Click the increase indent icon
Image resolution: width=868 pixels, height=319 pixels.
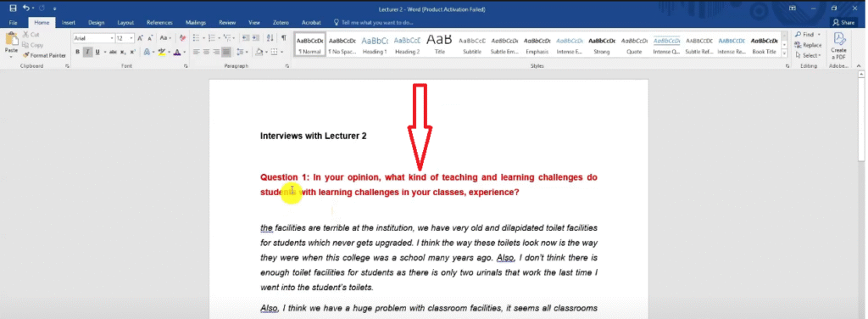(256, 38)
